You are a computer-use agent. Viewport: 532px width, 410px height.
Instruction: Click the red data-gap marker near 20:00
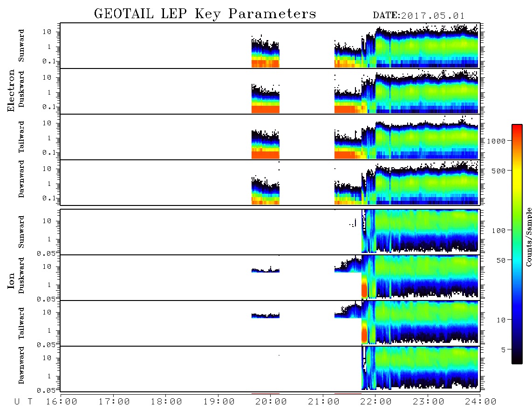tap(266, 394)
